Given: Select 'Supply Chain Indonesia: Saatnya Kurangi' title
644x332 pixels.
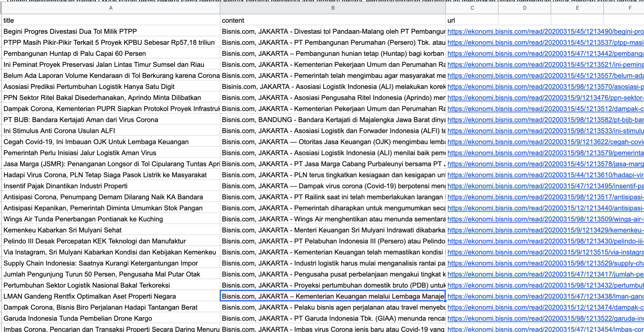Looking at the screenshot, I should click(x=111, y=263).
